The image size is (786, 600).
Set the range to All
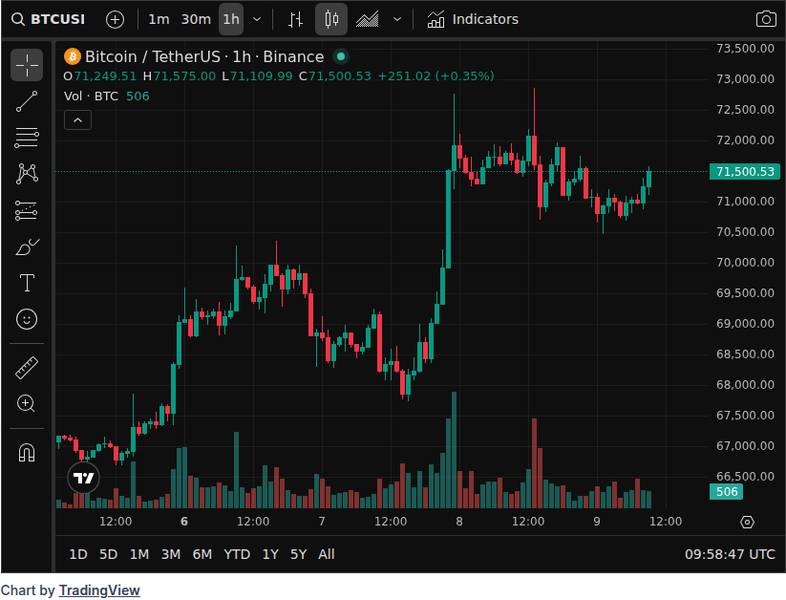(x=326, y=554)
